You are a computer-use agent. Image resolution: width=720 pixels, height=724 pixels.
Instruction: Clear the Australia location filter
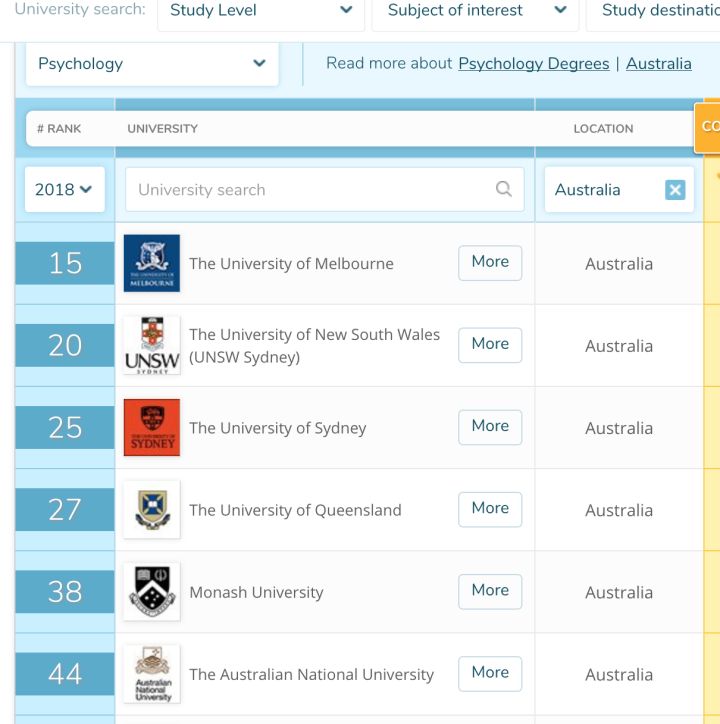675,190
